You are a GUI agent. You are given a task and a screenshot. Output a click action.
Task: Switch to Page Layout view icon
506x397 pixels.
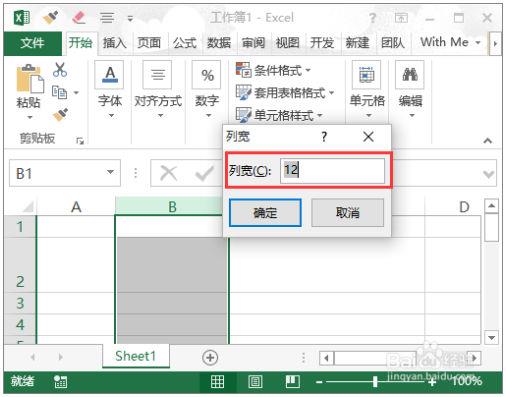(x=255, y=381)
